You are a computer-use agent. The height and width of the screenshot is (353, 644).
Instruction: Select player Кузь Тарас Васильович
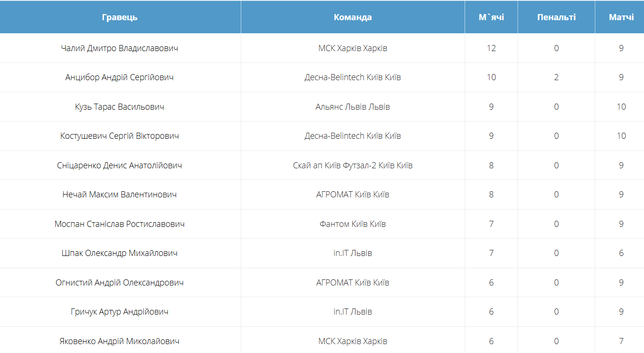point(120,107)
